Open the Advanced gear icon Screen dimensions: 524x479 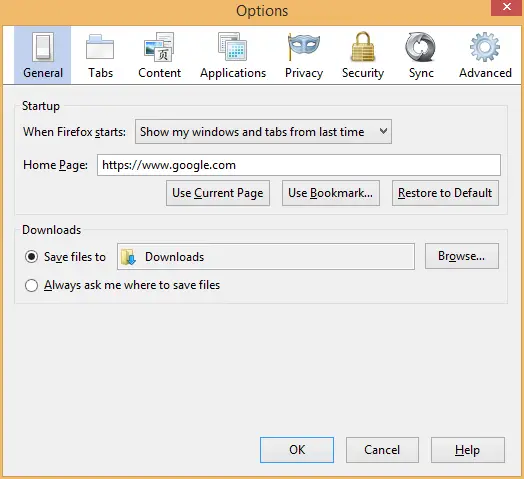point(485,47)
